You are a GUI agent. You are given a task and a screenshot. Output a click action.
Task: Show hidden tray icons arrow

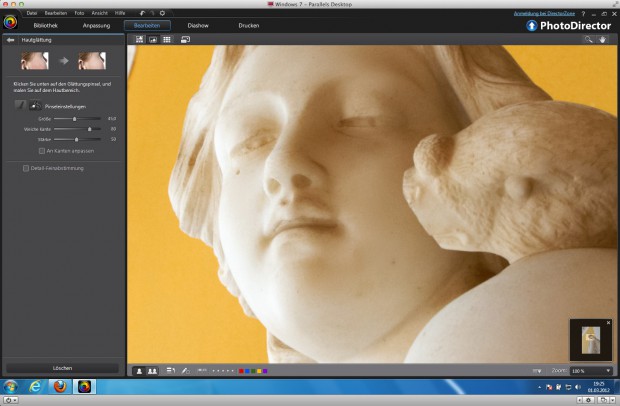[539, 387]
